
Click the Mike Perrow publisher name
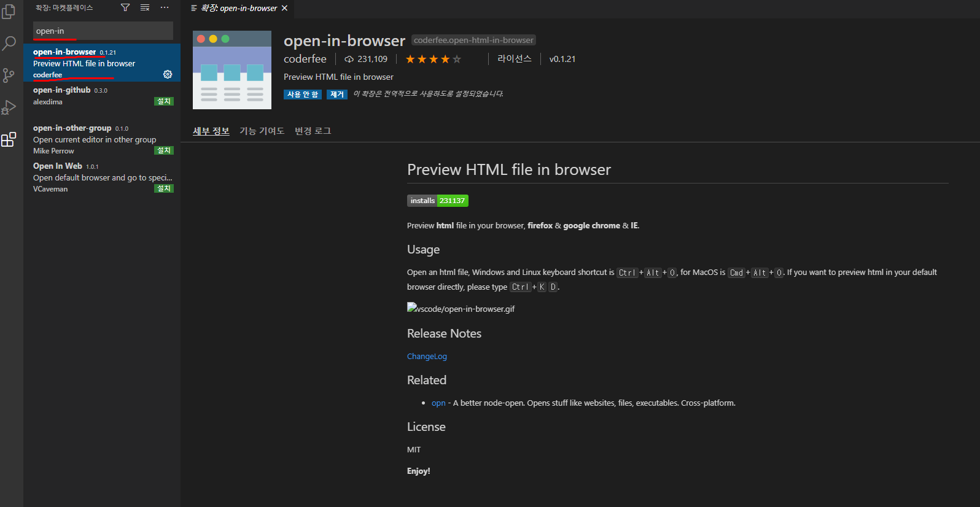(53, 151)
